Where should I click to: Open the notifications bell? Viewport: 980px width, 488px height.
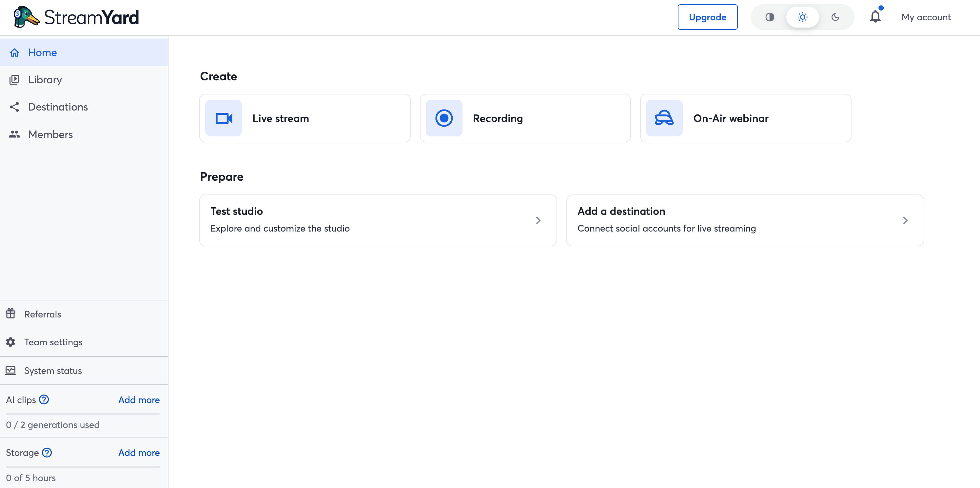click(x=875, y=17)
